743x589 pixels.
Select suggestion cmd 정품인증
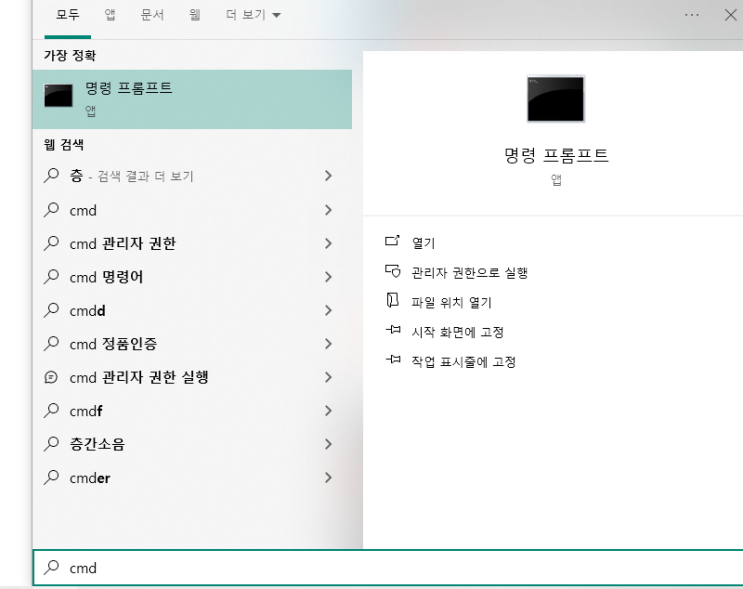point(192,344)
